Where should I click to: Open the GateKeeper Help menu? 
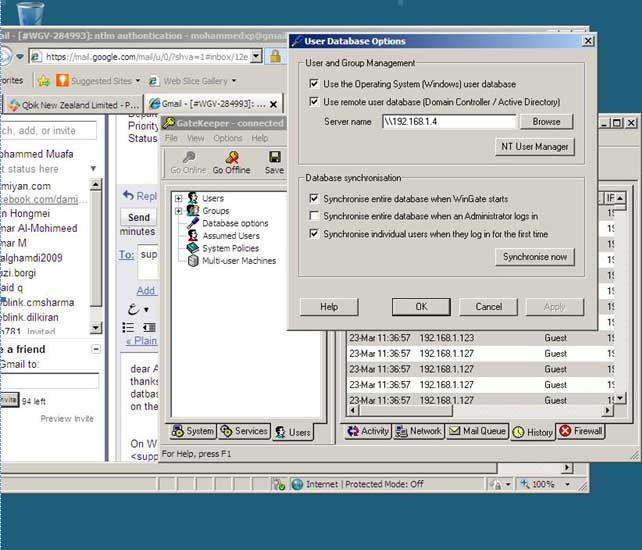[260, 138]
